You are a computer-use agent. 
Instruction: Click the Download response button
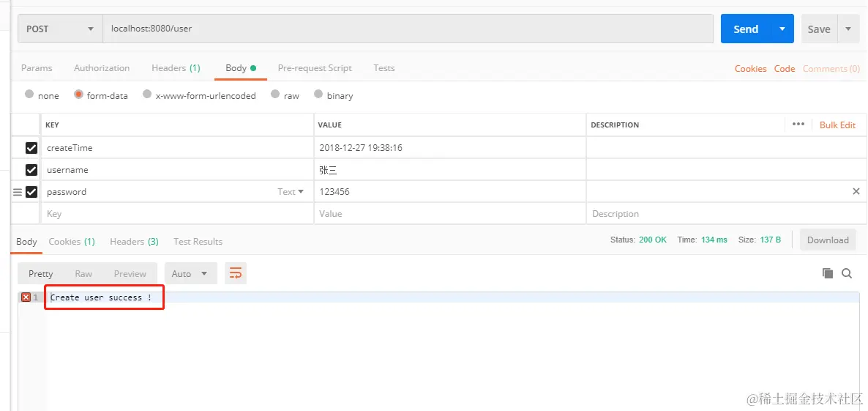(x=828, y=240)
